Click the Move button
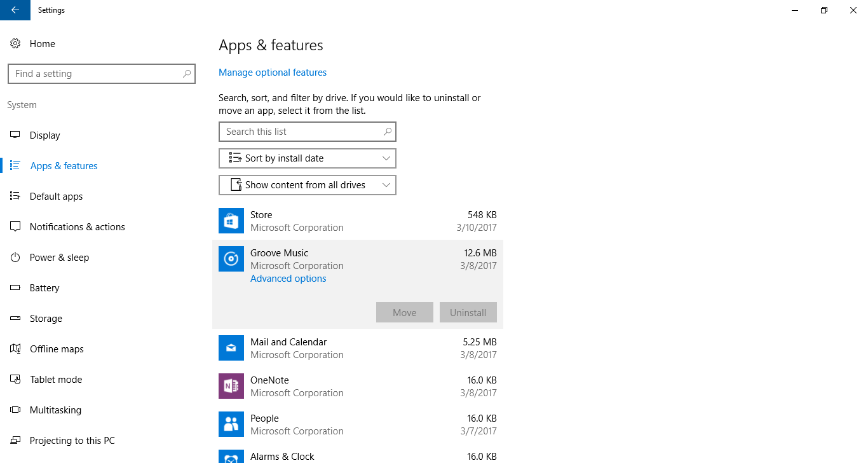This screenshot has height=463, width=868. tap(405, 312)
